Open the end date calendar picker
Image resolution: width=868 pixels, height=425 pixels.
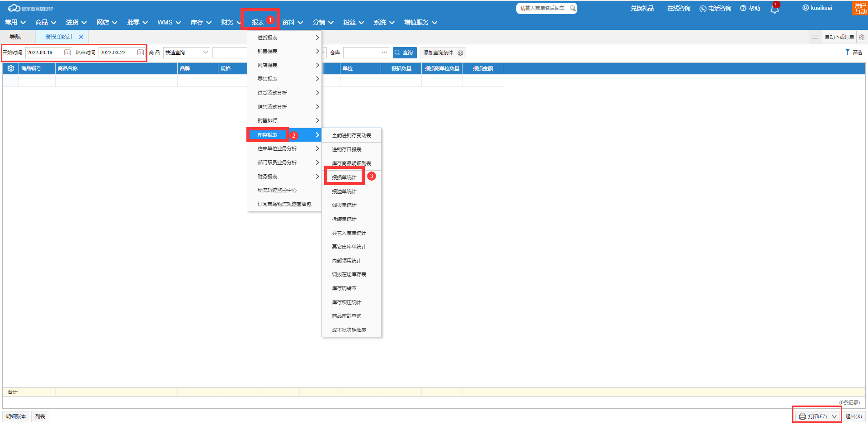pos(141,53)
